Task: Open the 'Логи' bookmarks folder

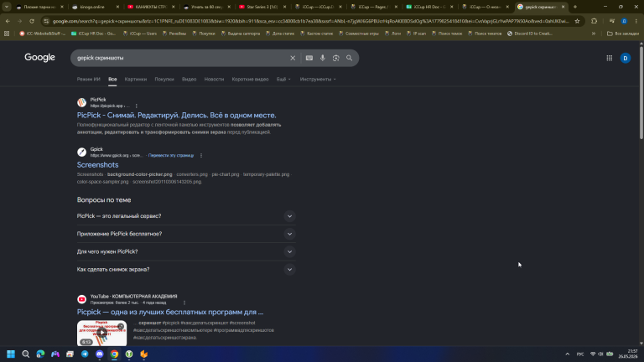Action: click(392, 34)
